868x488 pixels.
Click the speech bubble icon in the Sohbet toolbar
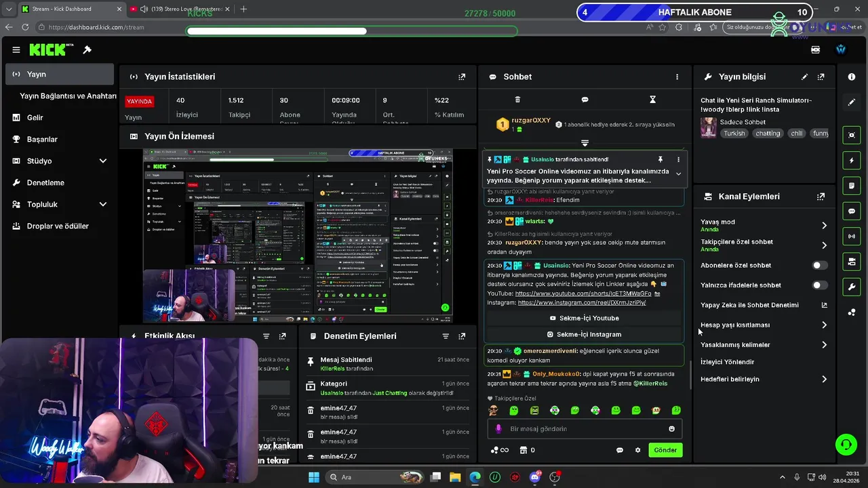[585, 100]
